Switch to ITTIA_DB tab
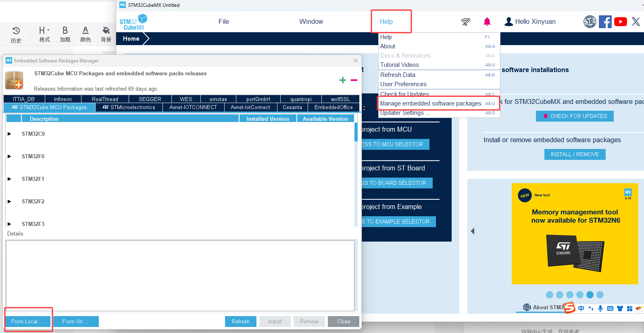 pyautogui.click(x=24, y=99)
